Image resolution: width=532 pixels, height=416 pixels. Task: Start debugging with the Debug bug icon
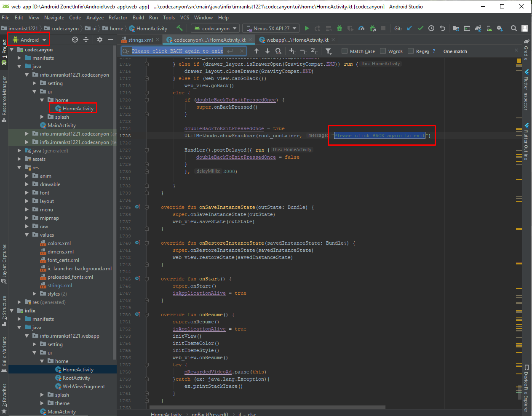click(x=339, y=28)
